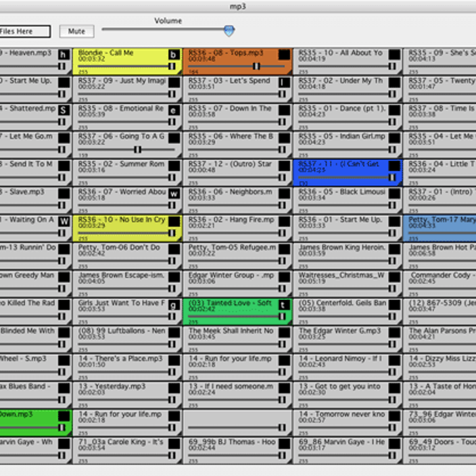The height and width of the screenshot is (476, 476).
Task: Select 71_03a Carole King - It's cell
Action: point(127,450)
